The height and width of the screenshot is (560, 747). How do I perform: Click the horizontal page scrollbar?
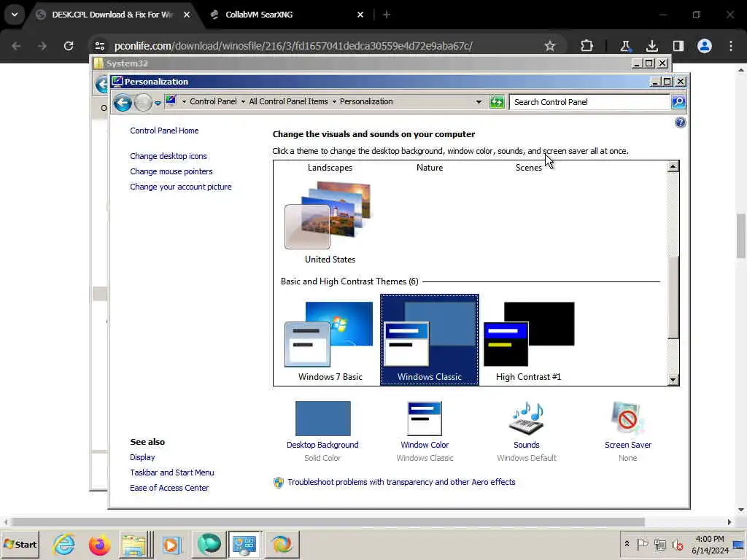coord(328,522)
